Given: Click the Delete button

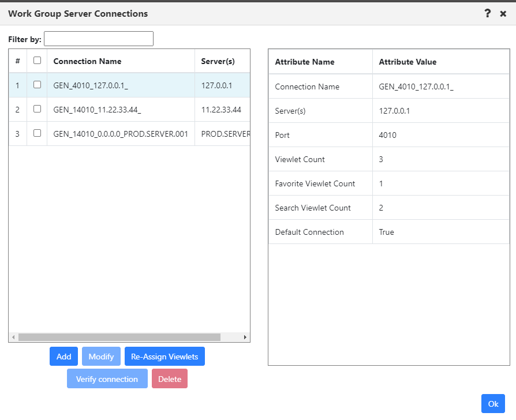Looking at the screenshot, I should (x=170, y=378).
